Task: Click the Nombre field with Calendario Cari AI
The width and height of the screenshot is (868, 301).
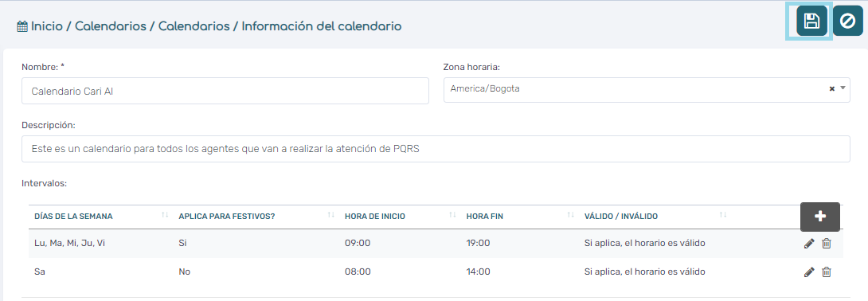Action: pos(225,91)
